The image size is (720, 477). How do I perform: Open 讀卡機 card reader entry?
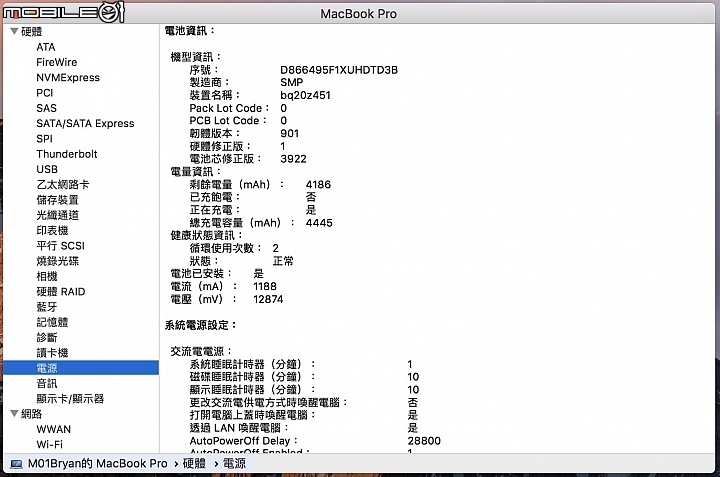point(52,353)
